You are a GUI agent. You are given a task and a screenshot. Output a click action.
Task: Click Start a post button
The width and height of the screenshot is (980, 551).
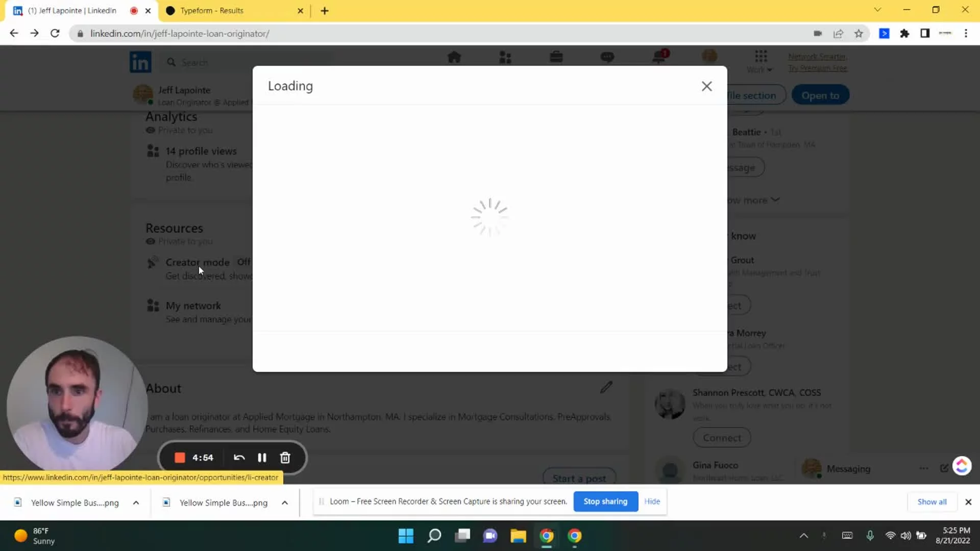(x=579, y=478)
